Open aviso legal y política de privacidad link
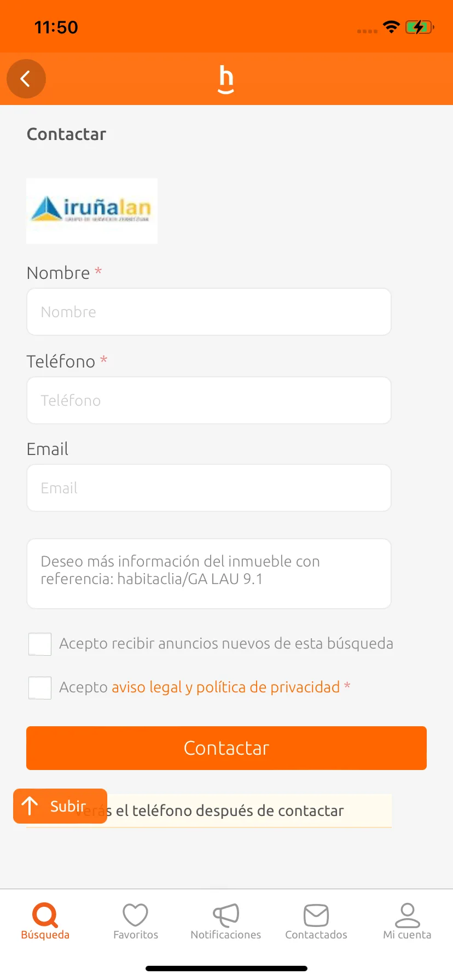The height and width of the screenshot is (980, 453). (226, 687)
